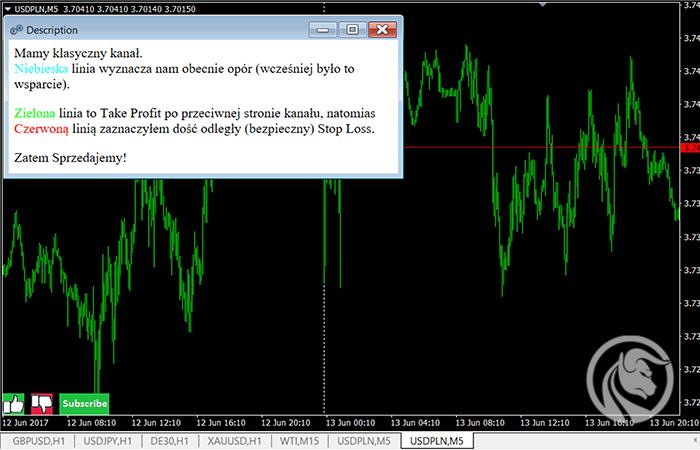Screen dimensions: 700x450
Task: Click the thumbs up like icon
Action: [13, 404]
